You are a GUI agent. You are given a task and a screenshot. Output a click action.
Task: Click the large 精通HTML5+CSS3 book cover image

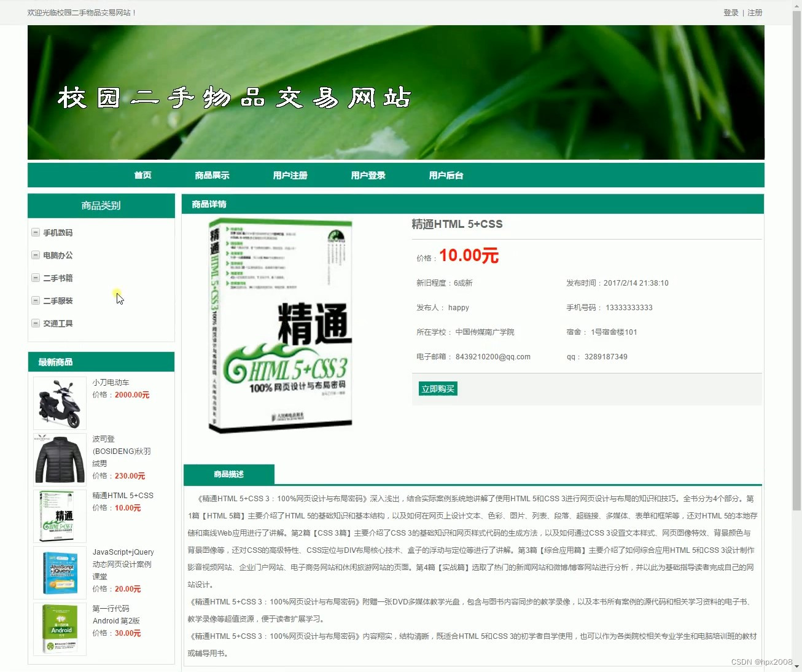pos(281,327)
